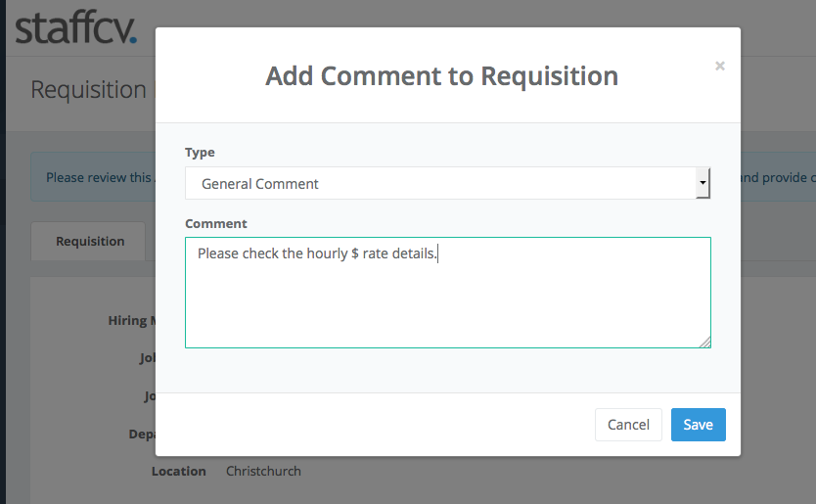Cancel adding the comment
816x504 pixels.
628,425
